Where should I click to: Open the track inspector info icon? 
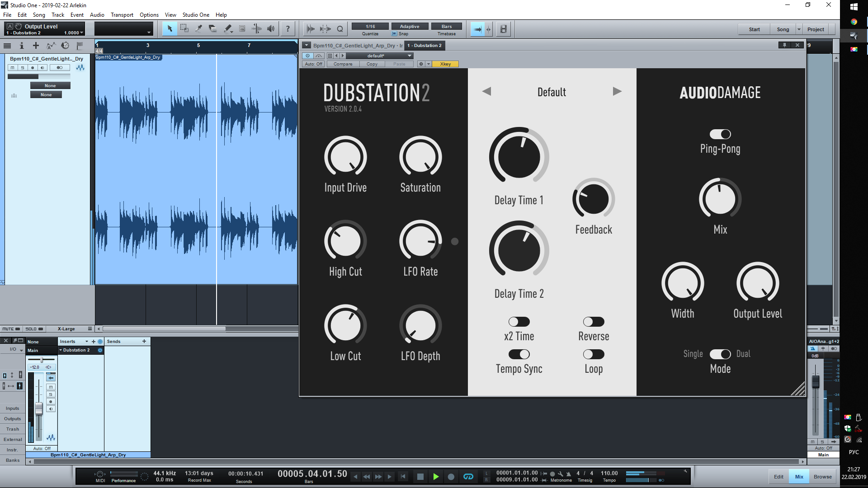[21, 45]
